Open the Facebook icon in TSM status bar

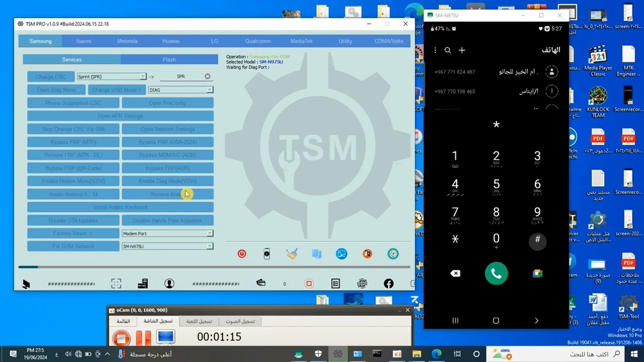pos(388,284)
